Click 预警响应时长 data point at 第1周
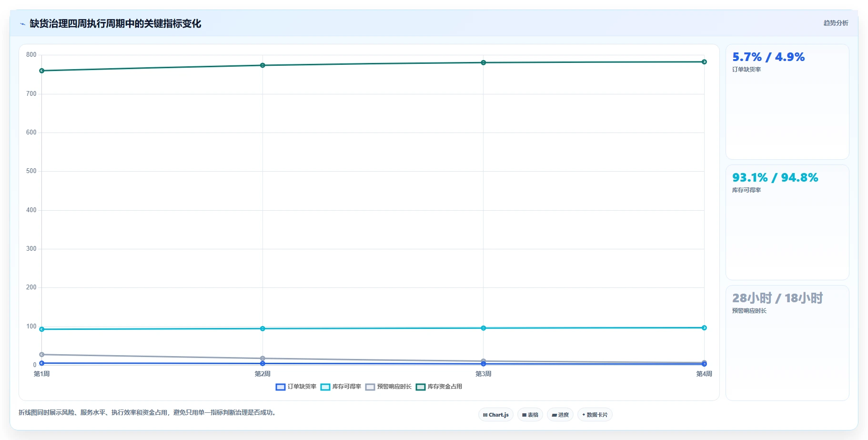The height and width of the screenshot is (440, 868). click(42, 355)
